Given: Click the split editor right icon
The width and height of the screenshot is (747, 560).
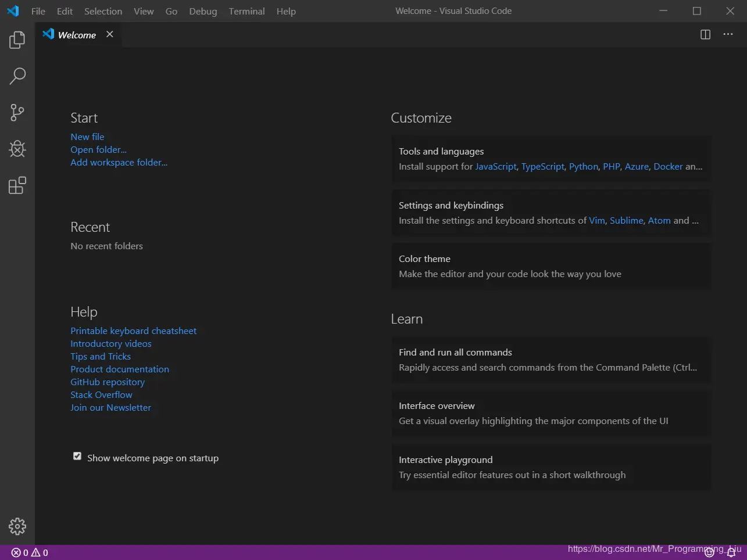Looking at the screenshot, I should point(705,34).
